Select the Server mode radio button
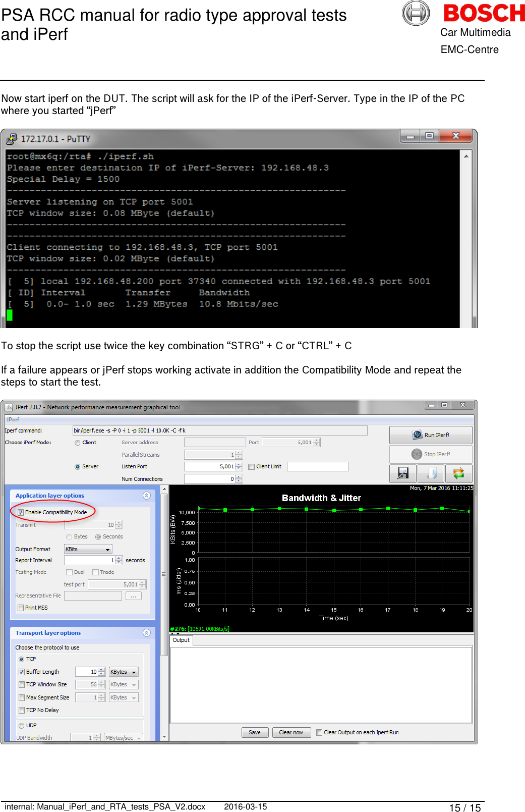Image resolution: width=525 pixels, height=812 pixels. click(78, 467)
